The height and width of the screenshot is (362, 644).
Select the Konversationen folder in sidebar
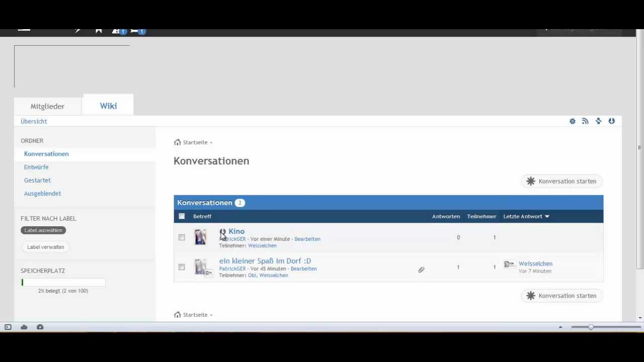click(46, 154)
